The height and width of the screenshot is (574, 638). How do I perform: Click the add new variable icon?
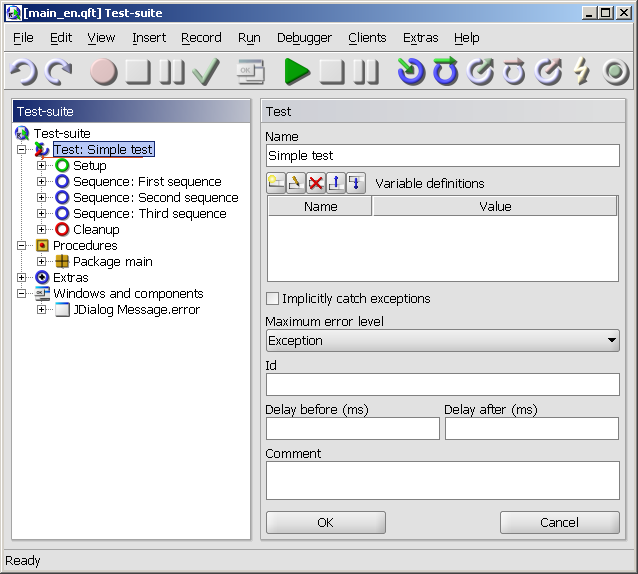click(x=276, y=183)
